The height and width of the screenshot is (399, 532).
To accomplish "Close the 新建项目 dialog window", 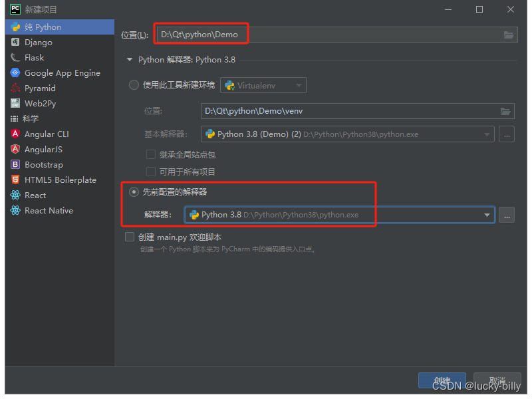I will (x=511, y=9).
